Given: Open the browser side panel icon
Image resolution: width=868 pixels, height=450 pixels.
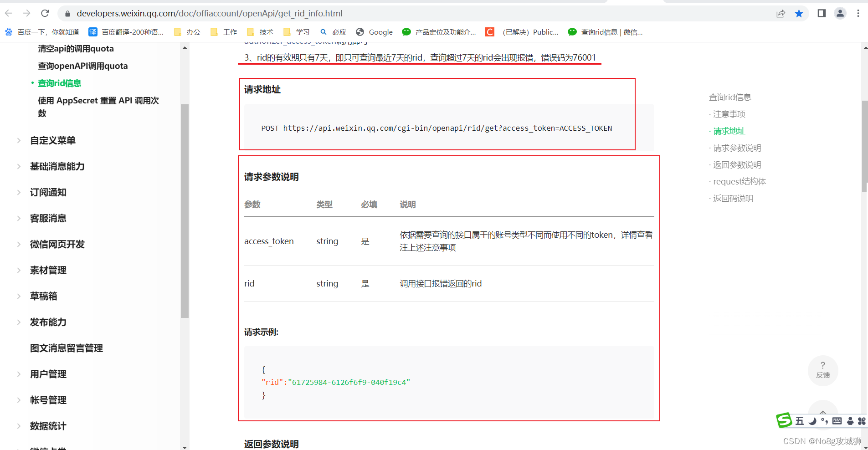Looking at the screenshot, I should (822, 13).
